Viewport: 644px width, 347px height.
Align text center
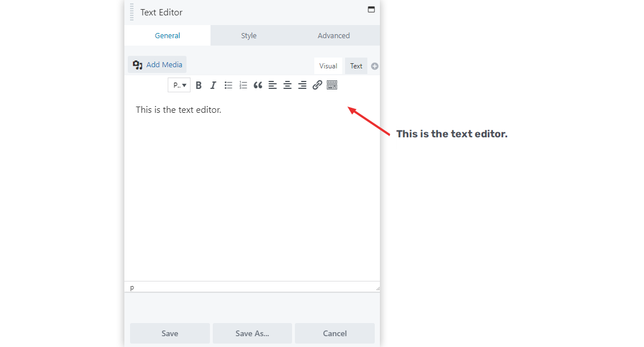(287, 85)
